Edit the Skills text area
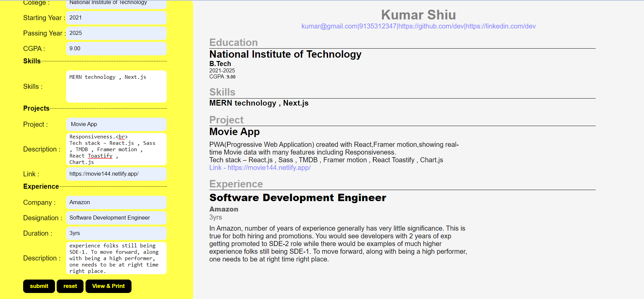Screen dimensions: 644x299 tap(116, 86)
